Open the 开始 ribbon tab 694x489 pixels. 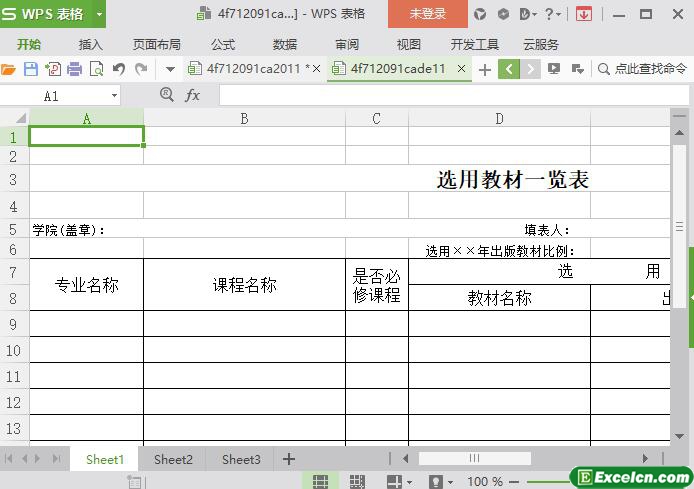coord(29,44)
